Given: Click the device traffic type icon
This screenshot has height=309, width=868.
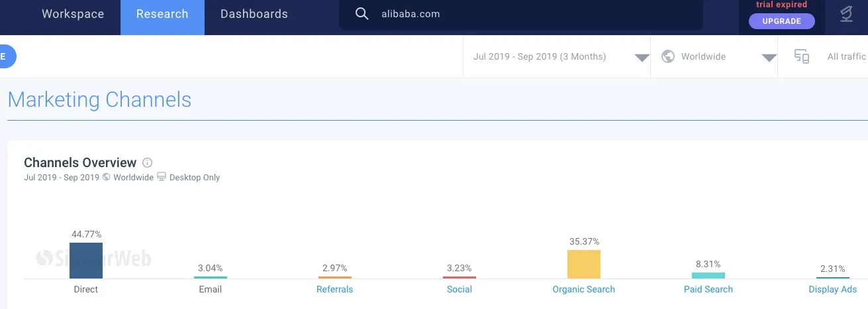Looking at the screenshot, I should pyautogui.click(x=802, y=56).
